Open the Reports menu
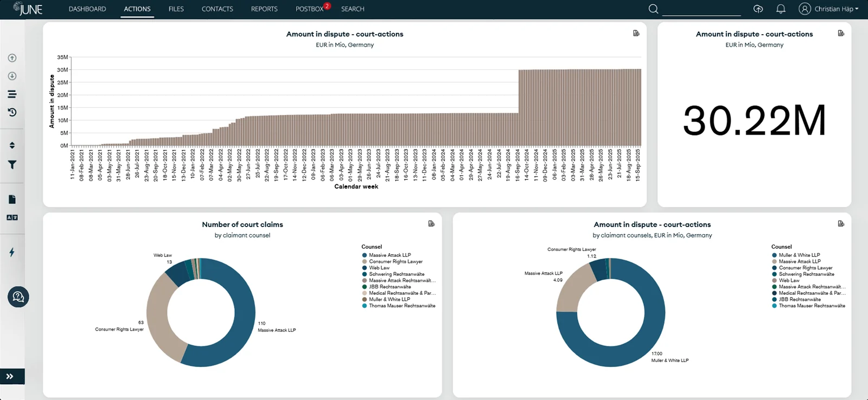Viewport: 868px width, 400px height. point(264,9)
